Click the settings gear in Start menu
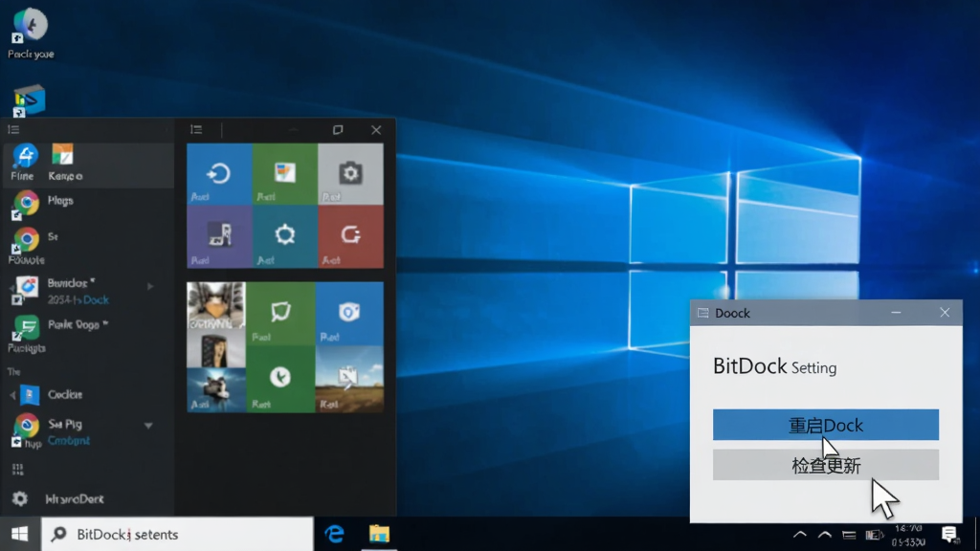This screenshot has height=551, width=980. [x=20, y=498]
